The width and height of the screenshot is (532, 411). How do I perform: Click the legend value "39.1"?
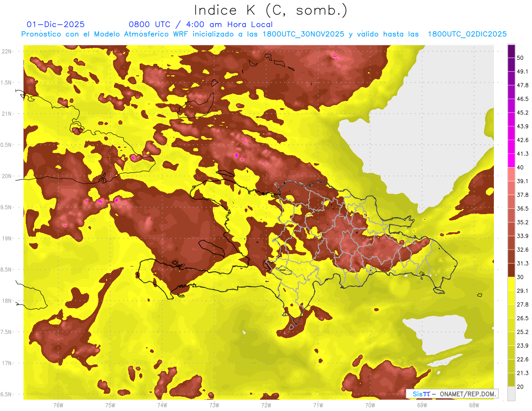[x=523, y=181]
